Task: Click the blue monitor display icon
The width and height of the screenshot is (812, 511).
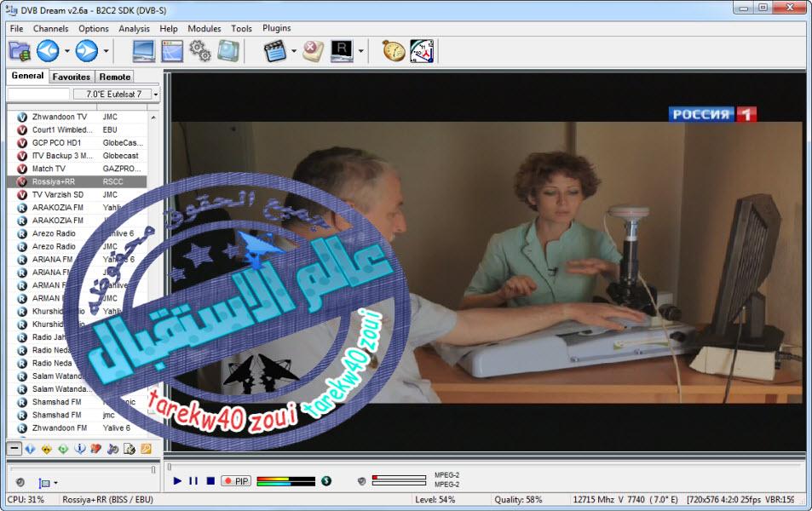Action: click(x=143, y=51)
